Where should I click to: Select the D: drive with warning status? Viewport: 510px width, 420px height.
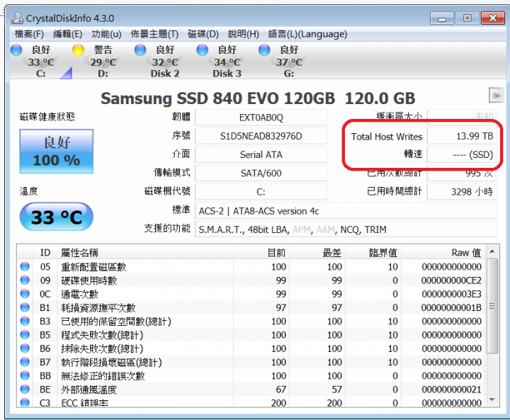click(103, 62)
